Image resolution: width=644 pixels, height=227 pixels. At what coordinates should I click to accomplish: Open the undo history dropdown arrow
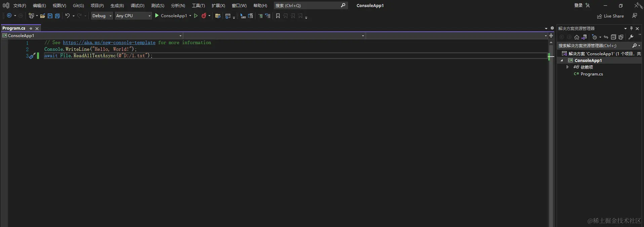[x=74, y=16]
